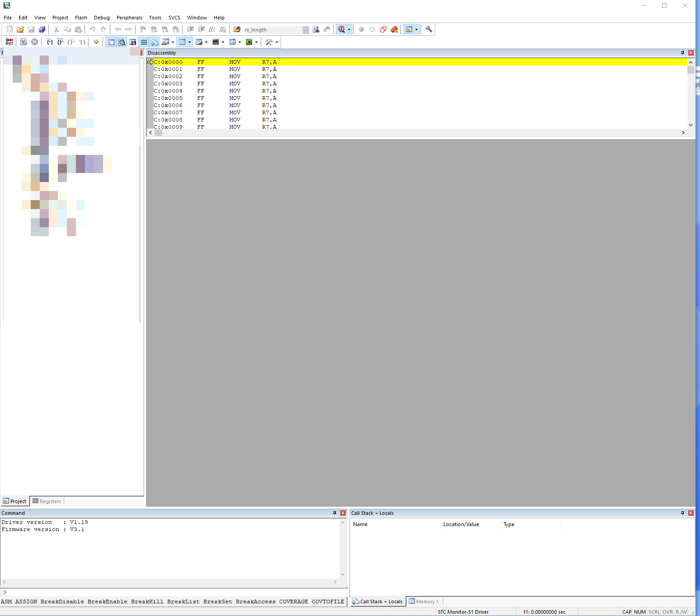The height and width of the screenshot is (616, 700).
Task: Show next statement with the yellow arrow icon
Action: pos(96,42)
